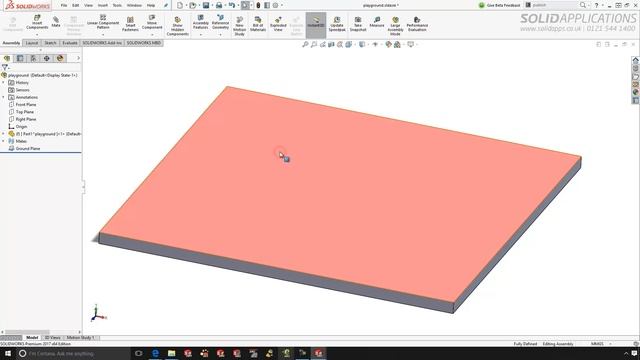Open Bill of Materials tool

click(258, 24)
